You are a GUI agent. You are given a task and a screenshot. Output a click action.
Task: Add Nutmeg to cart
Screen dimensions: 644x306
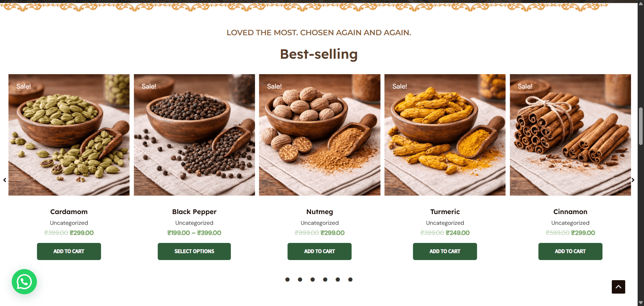coord(319,251)
